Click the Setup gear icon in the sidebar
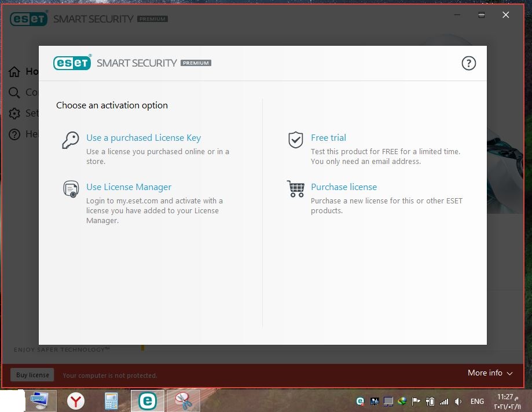The width and height of the screenshot is (532, 412). pos(14,113)
